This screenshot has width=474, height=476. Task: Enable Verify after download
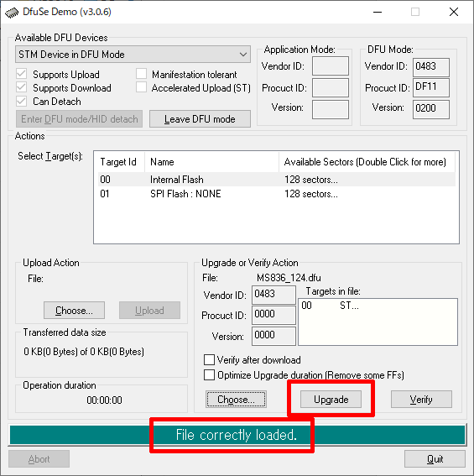tap(209, 360)
